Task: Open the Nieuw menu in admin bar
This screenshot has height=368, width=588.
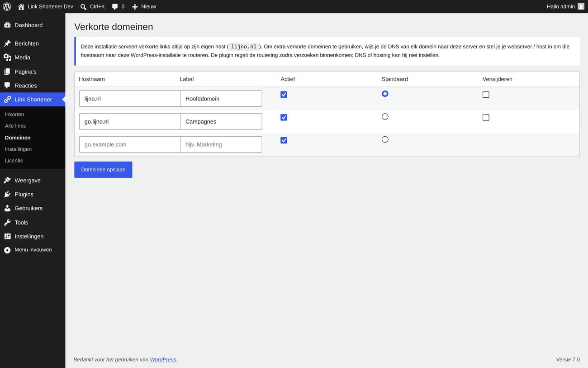Action: pyautogui.click(x=144, y=6)
